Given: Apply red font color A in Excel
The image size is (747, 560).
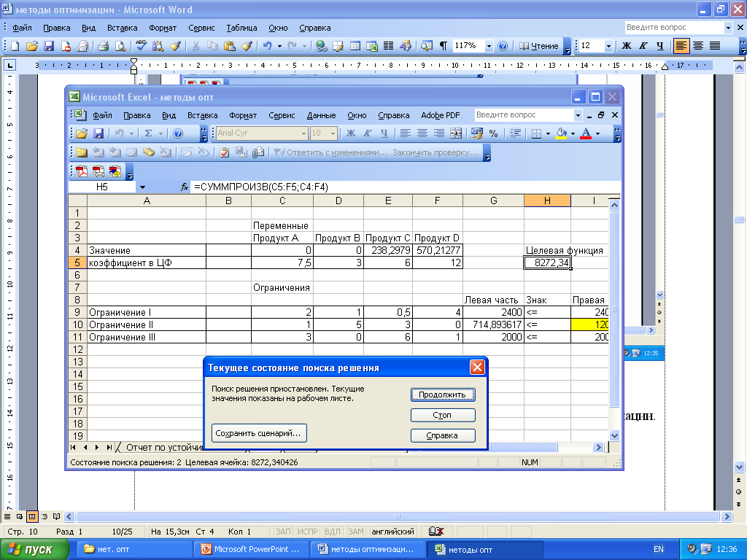Looking at the screenshot, I should (586, 133).
